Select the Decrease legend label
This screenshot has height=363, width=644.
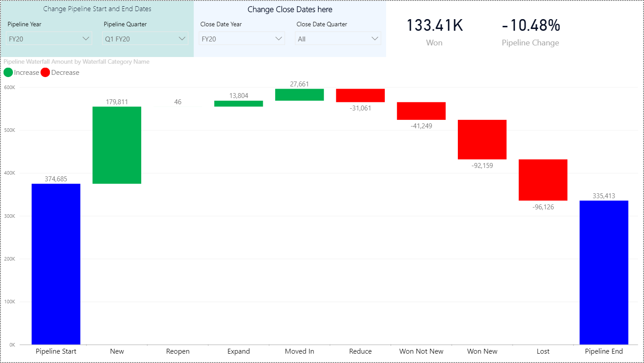click(65, 73)
